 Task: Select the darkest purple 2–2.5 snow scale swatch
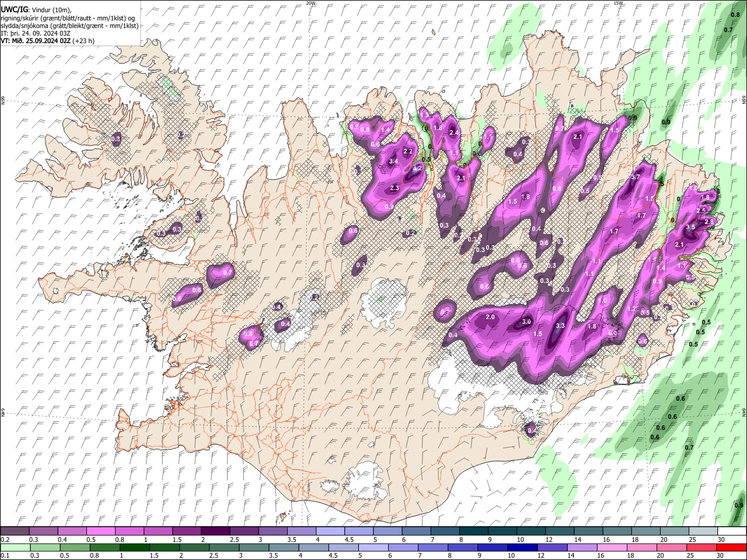(215, 531)
